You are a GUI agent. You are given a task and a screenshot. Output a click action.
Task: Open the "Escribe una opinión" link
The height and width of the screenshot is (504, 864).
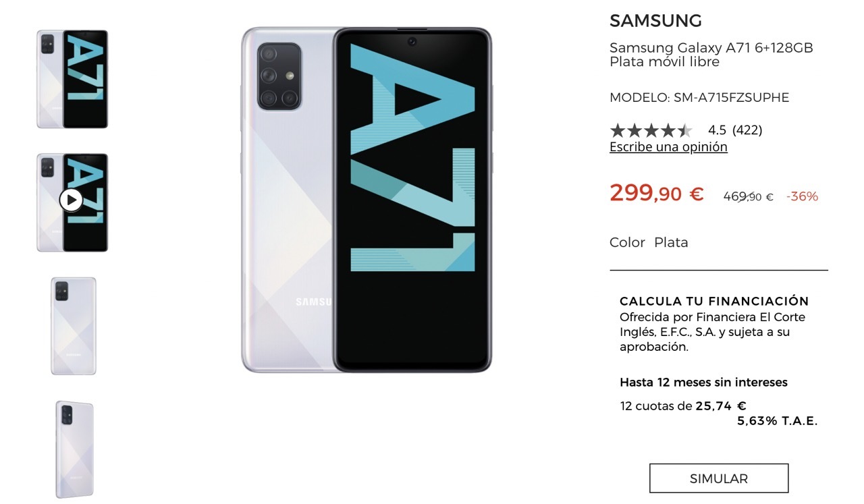(668, 147)
